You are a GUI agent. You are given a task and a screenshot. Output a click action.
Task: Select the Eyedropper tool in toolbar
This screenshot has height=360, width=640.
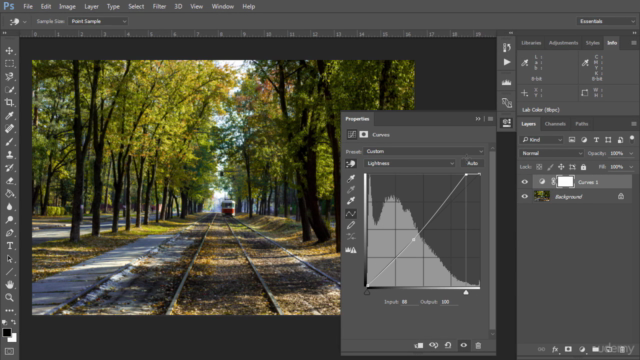[x=9, y=116]
